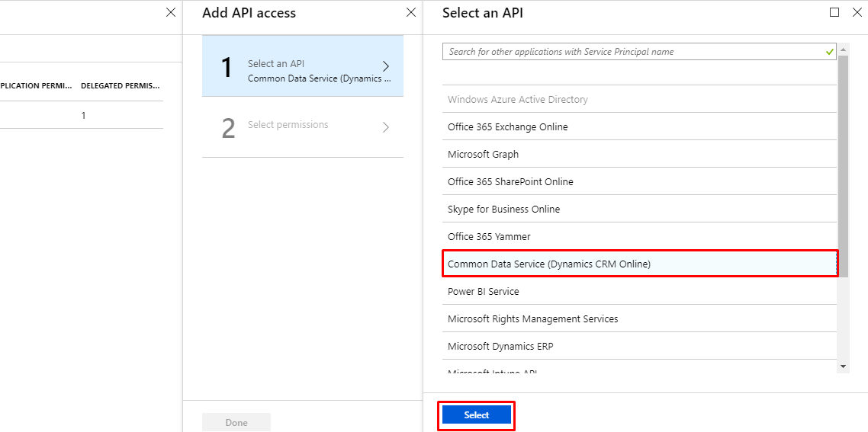868x432 pixels.
Task: Pick Microsoft Graph from the list
Action: coord(484,155)
